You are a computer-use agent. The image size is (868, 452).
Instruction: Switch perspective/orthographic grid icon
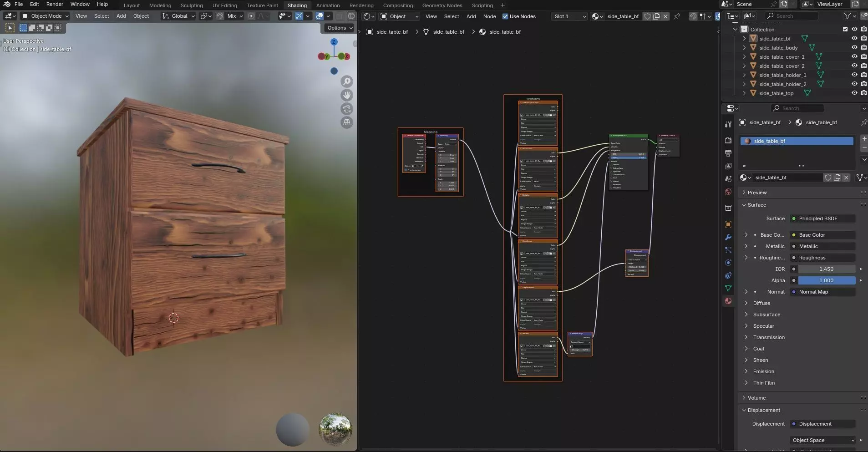(x=347, y=122)
